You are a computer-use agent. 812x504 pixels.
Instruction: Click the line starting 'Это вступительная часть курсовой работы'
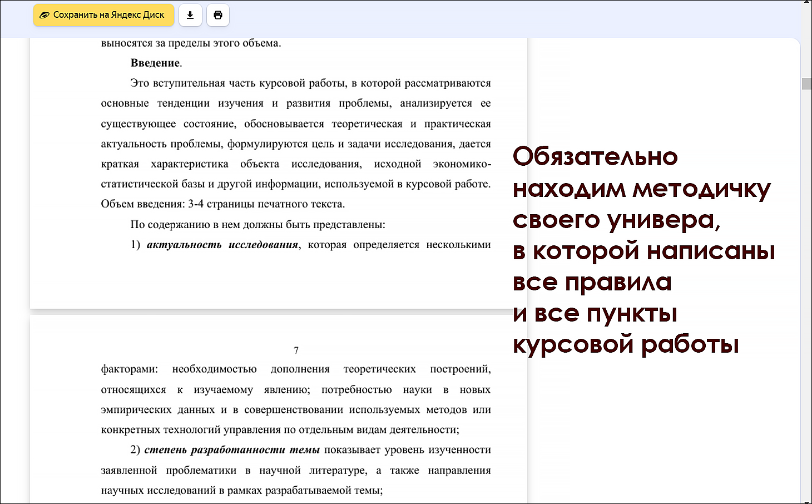310,83
